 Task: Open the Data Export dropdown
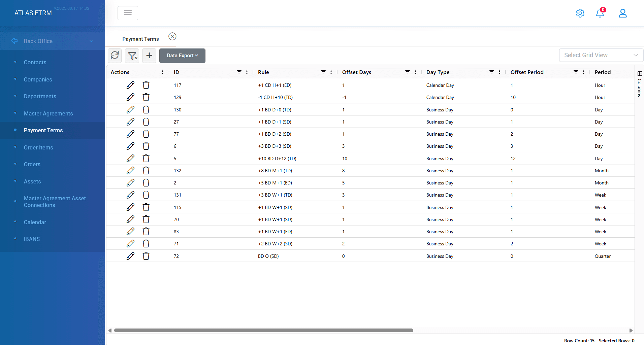[x=182, y=56]
